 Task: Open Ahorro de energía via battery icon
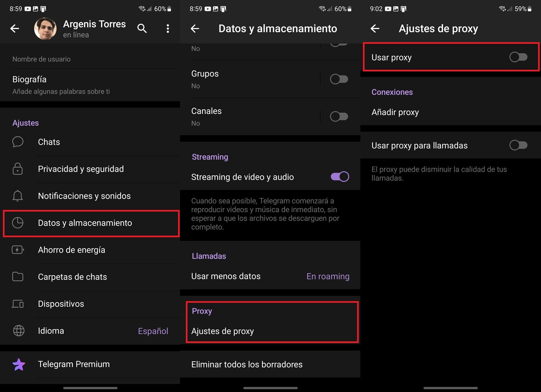point(18,250)
